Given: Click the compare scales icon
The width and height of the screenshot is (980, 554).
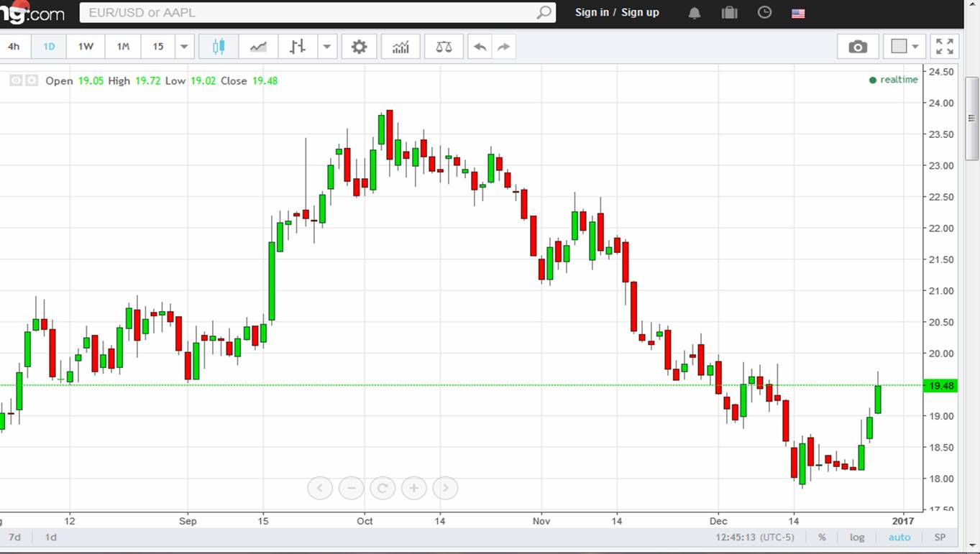Looking at the screenshot, I should (x=444, y=47).
